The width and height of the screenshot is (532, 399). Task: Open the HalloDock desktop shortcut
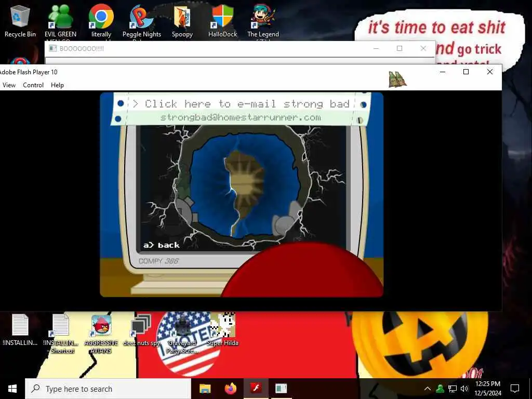click(222, 21)
